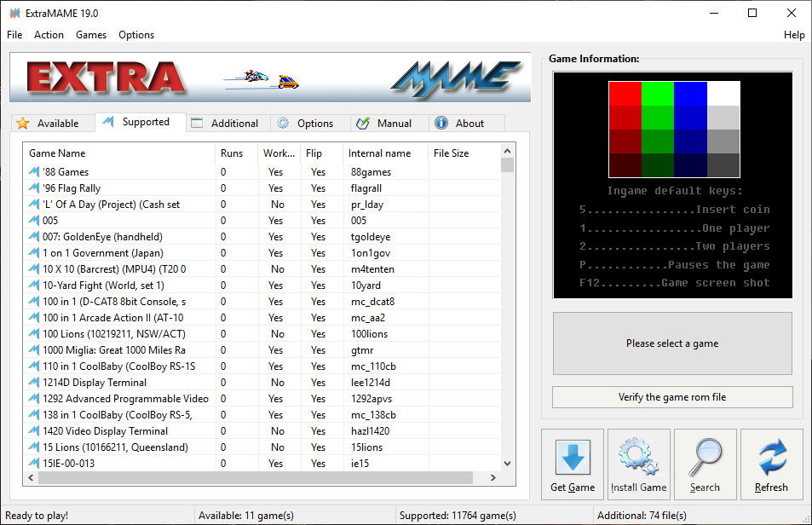Click the Get Game download arrow icon

(572, 457)
